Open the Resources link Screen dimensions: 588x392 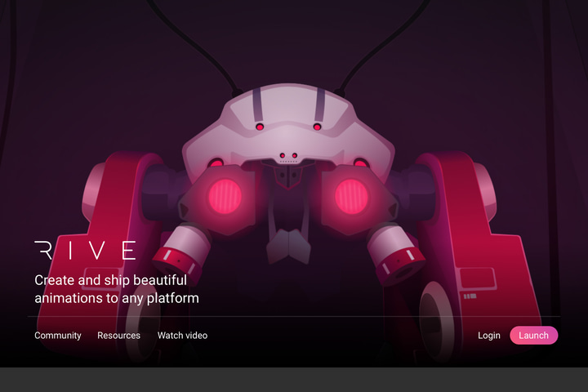click(119, 336)
